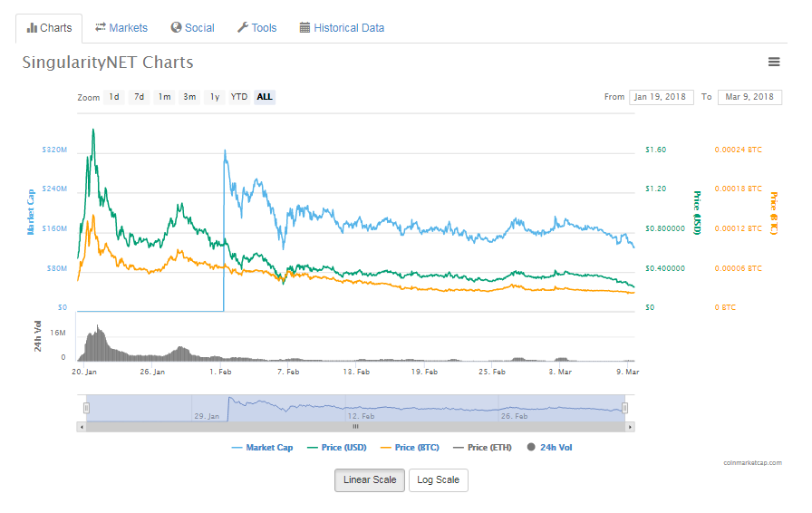Click the navigator scrollbar right arrow
Image resolution: width=812 pixels, height=513 pixels.
point(630,427)
